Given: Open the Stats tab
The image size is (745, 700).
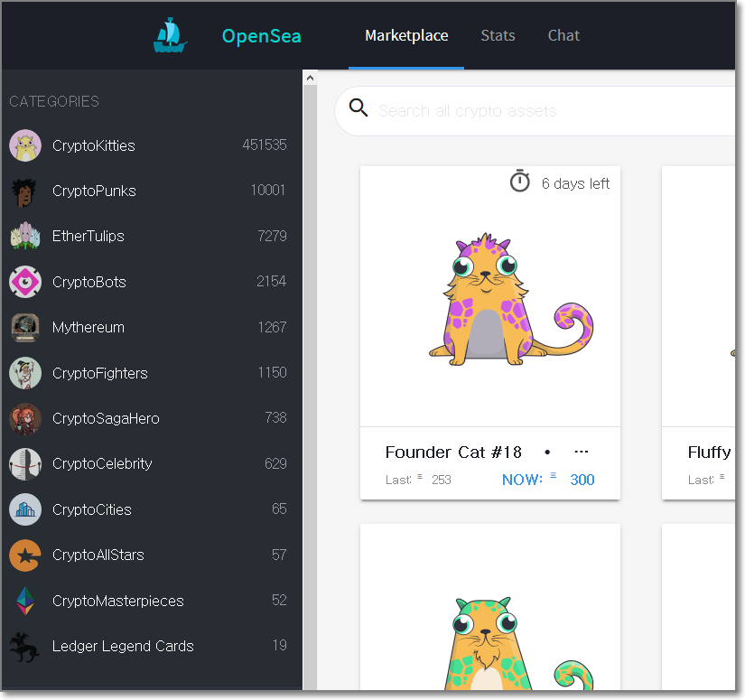Looking at the screenshot, I should [x=498, y=36].
